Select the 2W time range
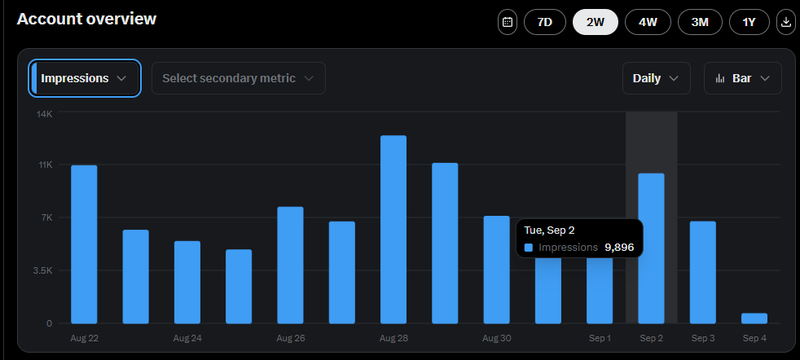This screenshot has width=800, height=360. (595, 22)
